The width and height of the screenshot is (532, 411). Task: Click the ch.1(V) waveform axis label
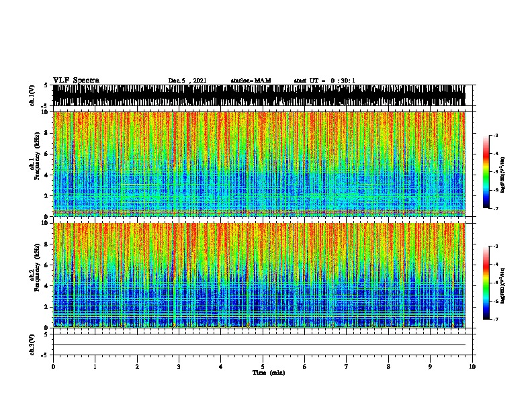(x=32, y=95)
